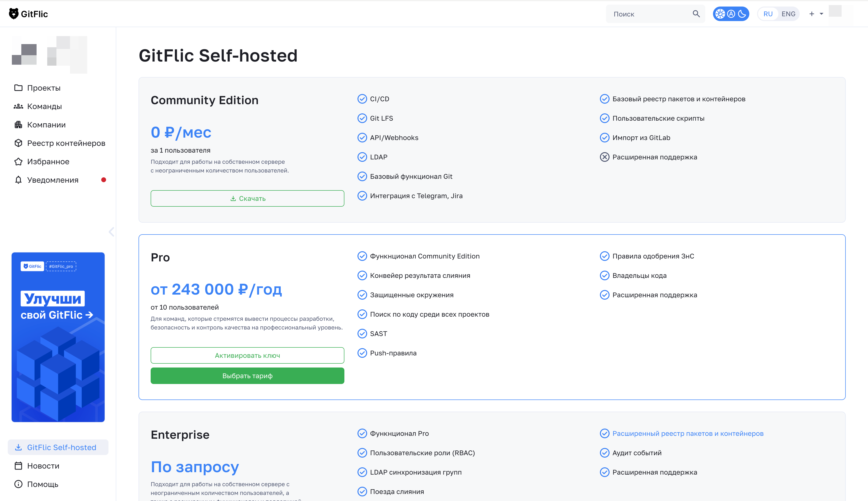
Task: Click the Помощь info icon
Action: pyautogui.click(x=18, y=484)
